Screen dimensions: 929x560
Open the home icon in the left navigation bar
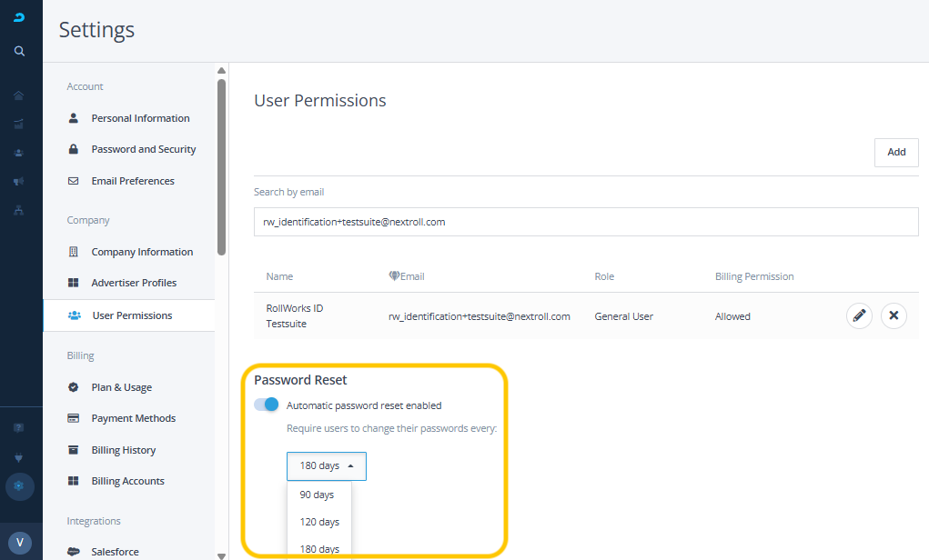(x=19, y=95)
